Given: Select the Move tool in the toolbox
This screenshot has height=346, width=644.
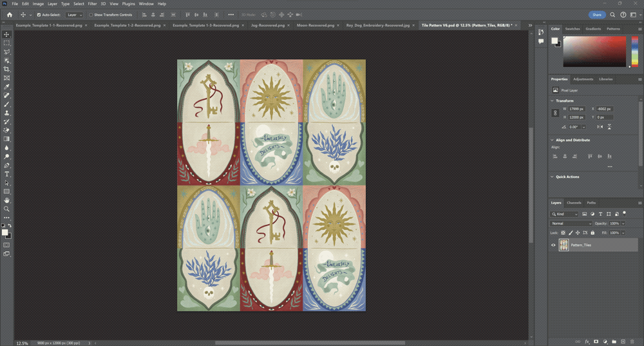Looking at the screenshot, I should (x=6, y=34).
